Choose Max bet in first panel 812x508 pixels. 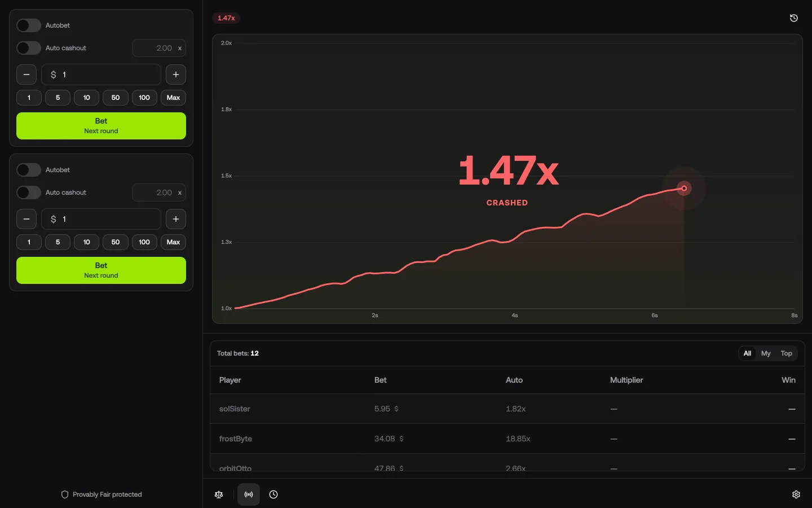point(173,98)
